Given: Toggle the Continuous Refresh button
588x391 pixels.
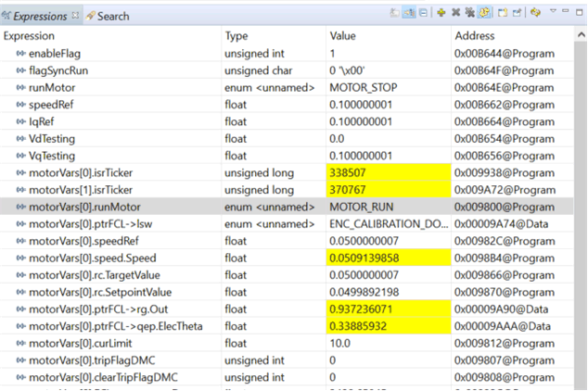Looking at the screenshot, I should pyautogui.click(x=485, y=13).
